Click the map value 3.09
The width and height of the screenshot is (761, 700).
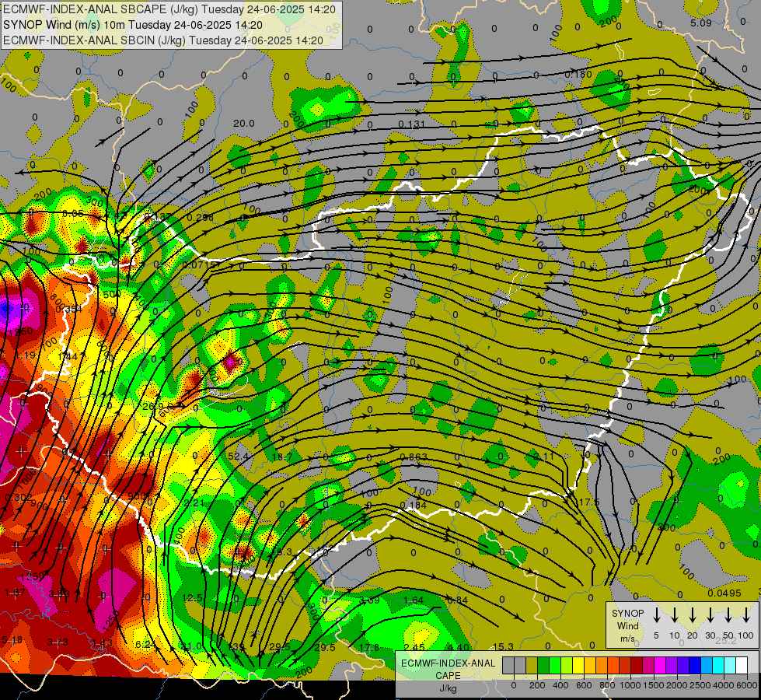tap(369, 600)
